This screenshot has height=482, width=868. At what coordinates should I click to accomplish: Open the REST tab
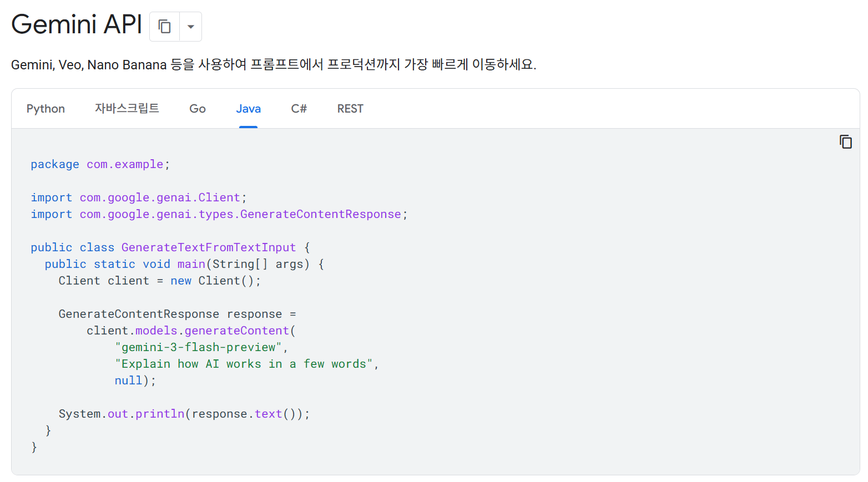(350, 109)
